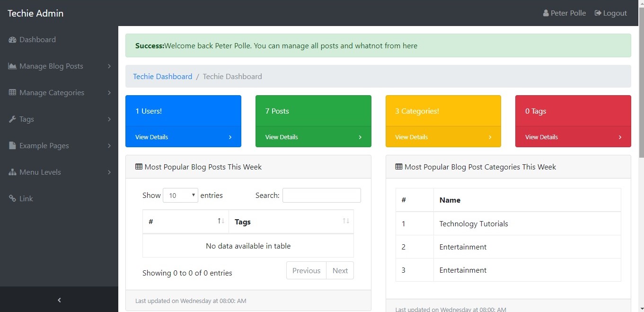Sort table by the # column

point(185,222)
